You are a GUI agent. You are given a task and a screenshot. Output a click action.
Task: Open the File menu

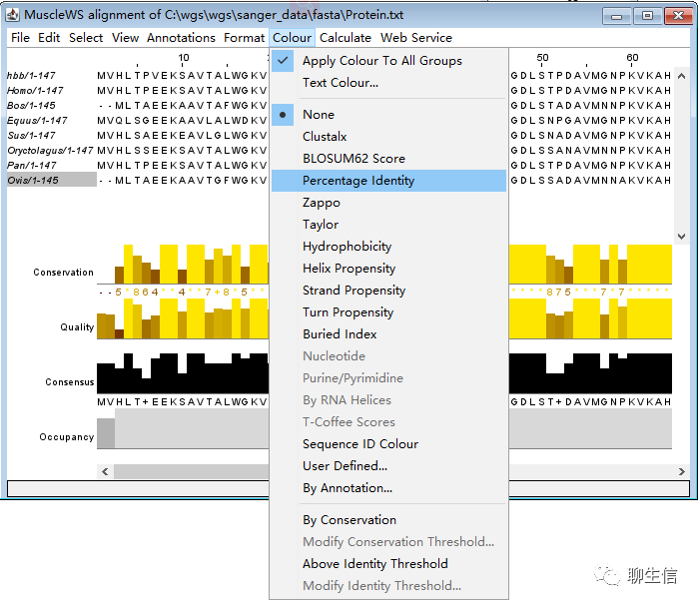[x=21, y=38]
